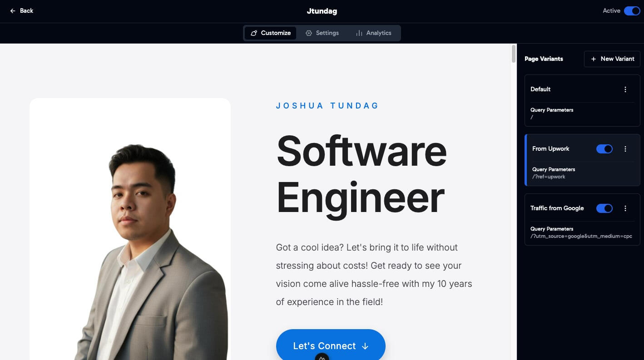Click the Customize brush icon

click(254, 33)
